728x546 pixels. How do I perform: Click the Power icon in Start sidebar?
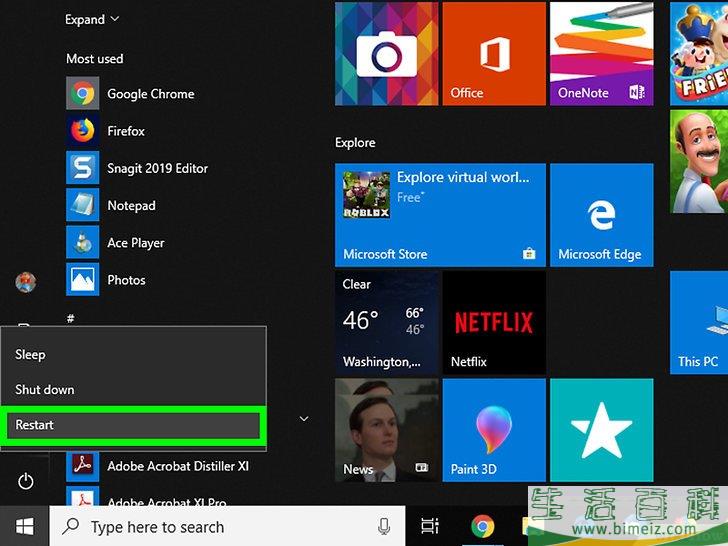point(26,482)
